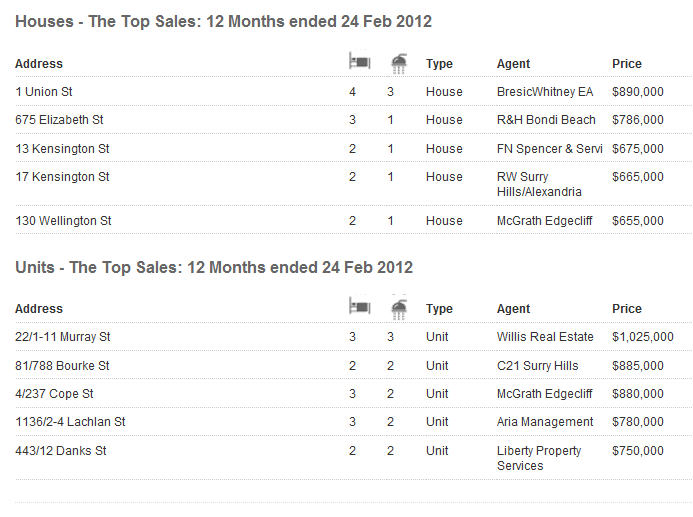Click the Type header in Houses table
The width and height of the screenshot is (693, 517).
click(439, 64)
